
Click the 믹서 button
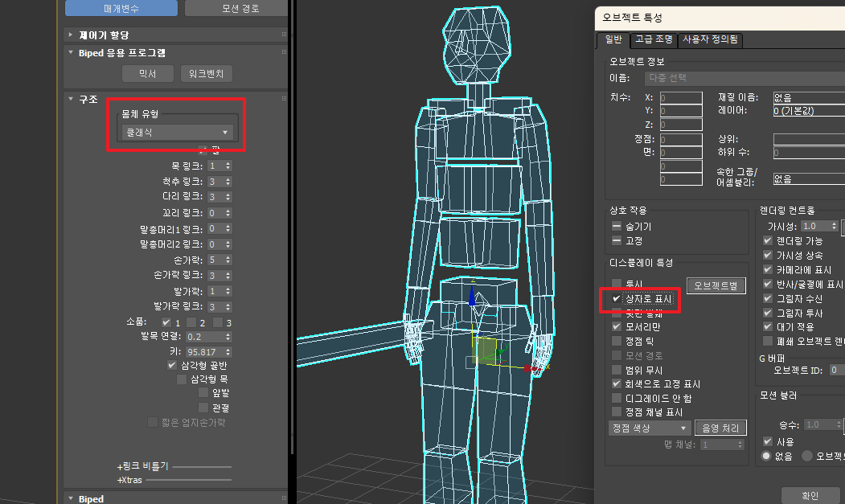pyautogui.click(x=148, y=74)
